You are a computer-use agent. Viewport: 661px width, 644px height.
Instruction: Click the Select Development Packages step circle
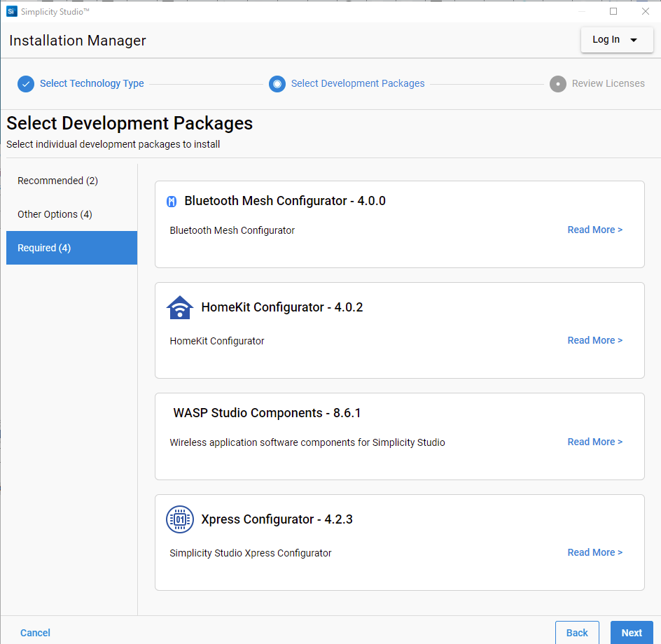pos(277,84)
